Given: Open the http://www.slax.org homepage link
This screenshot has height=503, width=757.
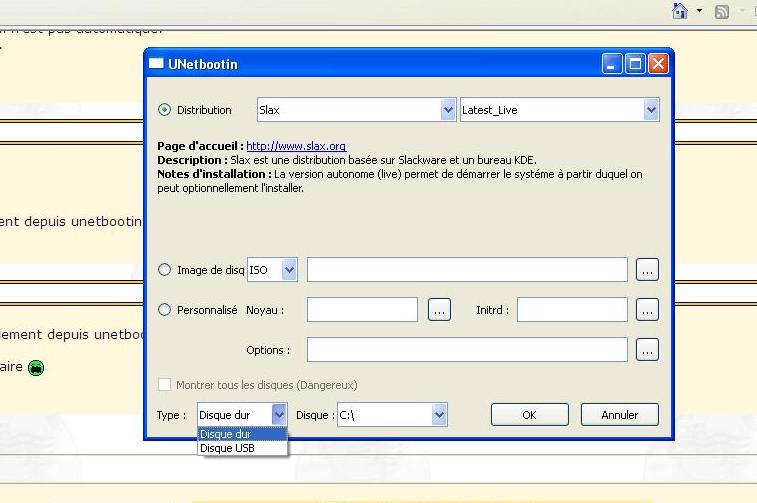Looking at the screenshot, I should tap(296, 146).
